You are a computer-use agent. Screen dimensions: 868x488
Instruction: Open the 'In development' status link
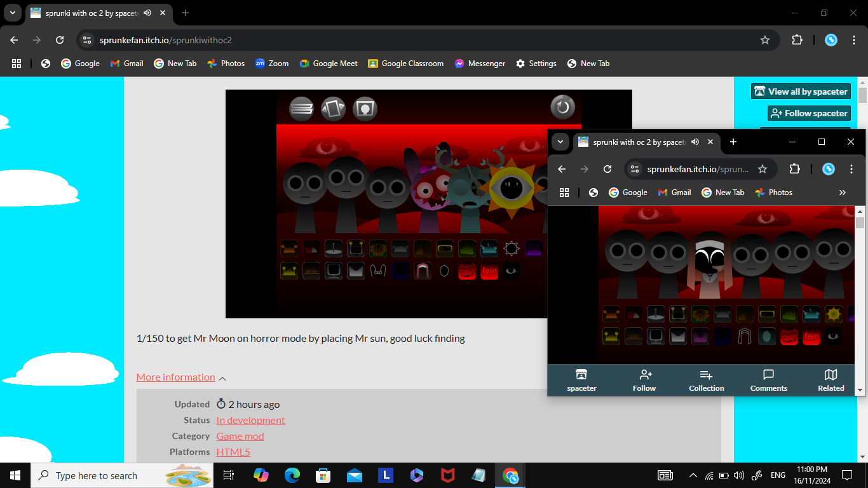point(250,420)
